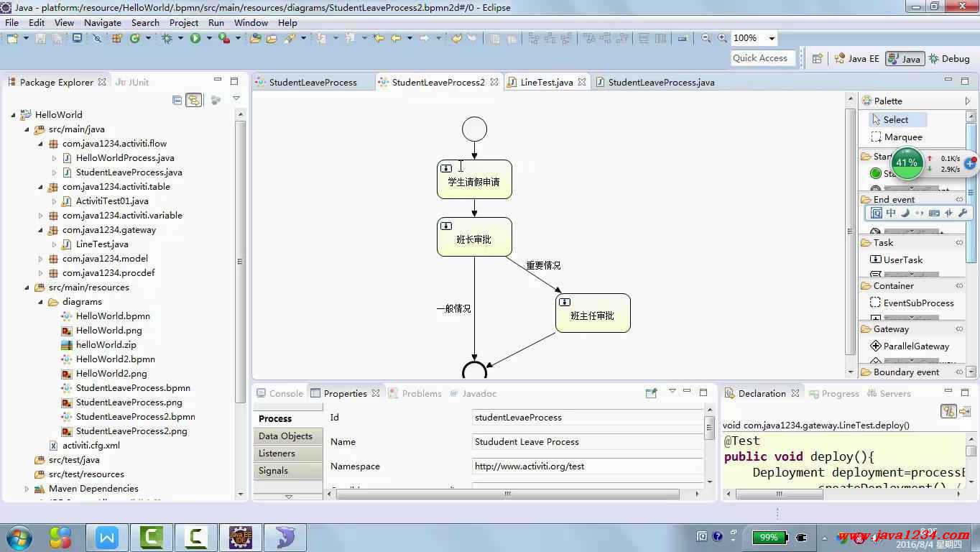
Task: Click the New wizard toolbar icon
Action: pos(12,38)
